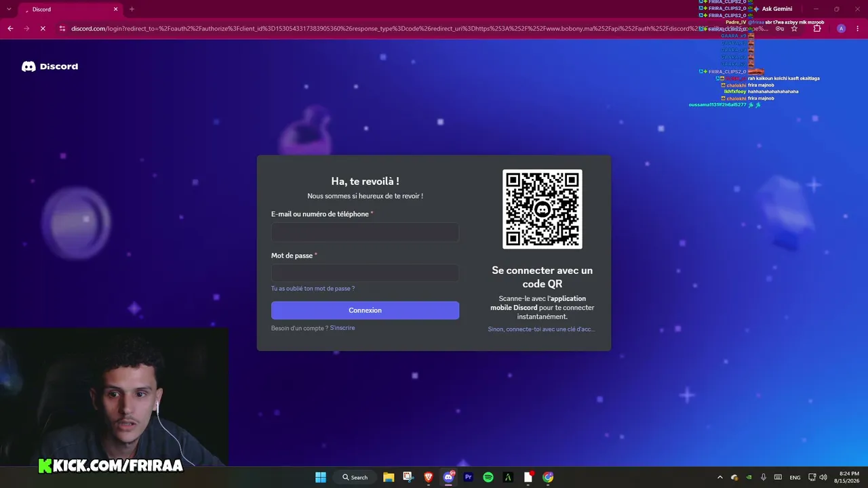
Task: Open the Chrome profile avatar
Action: click(x=841, y=28)
